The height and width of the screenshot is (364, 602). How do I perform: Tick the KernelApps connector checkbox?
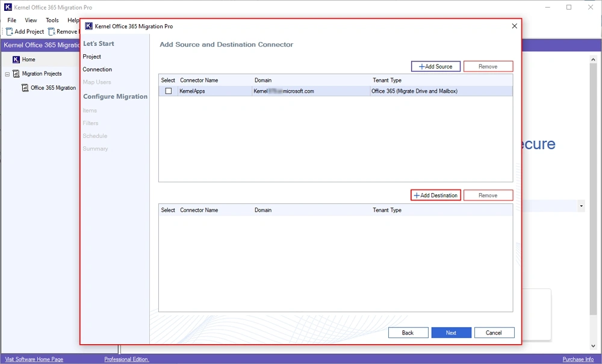pos(169,91)
